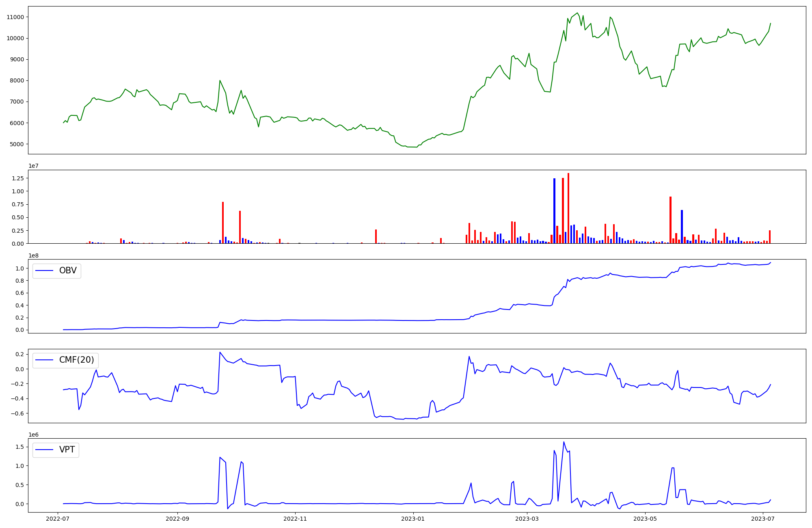
Task: Click the CMF(20) legend label
Action: [76, 360]
